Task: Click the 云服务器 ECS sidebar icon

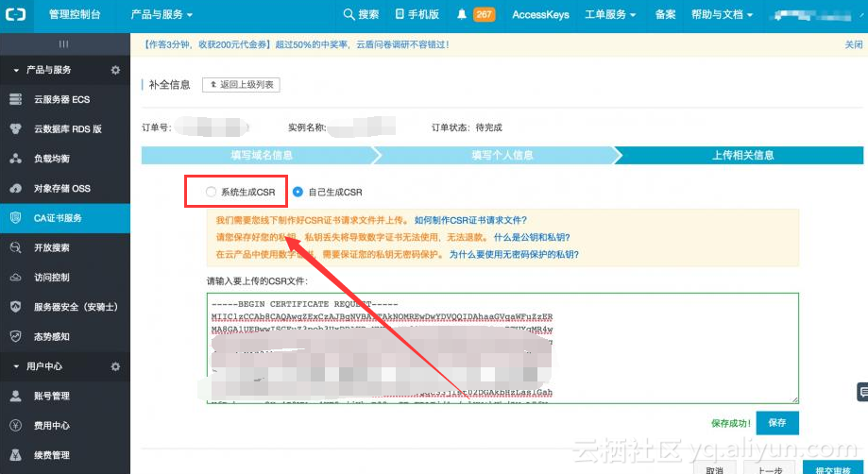Action: [15, 100]
